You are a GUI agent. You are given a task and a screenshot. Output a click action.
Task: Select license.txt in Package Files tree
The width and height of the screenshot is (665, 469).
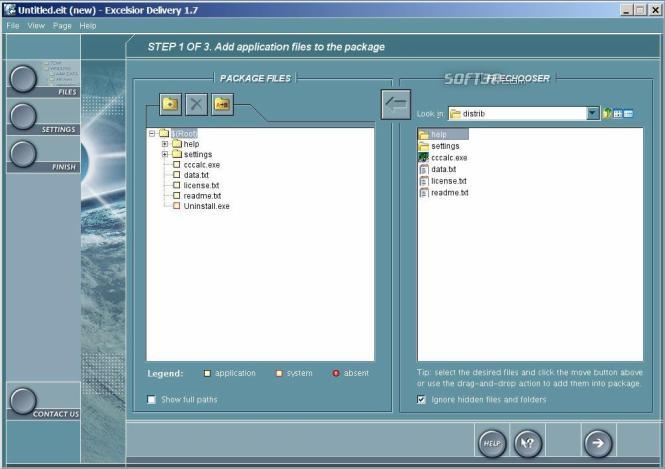(x=201, y=186)
